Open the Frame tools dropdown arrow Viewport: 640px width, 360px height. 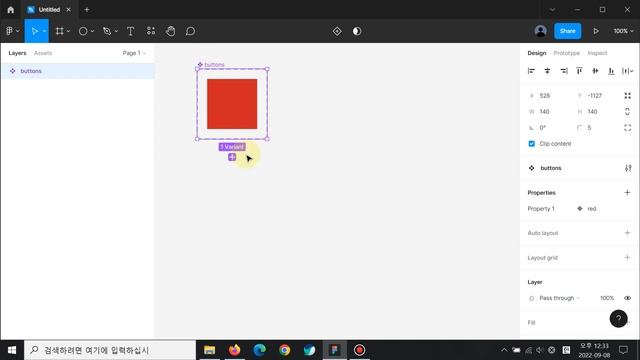[68, 31]
